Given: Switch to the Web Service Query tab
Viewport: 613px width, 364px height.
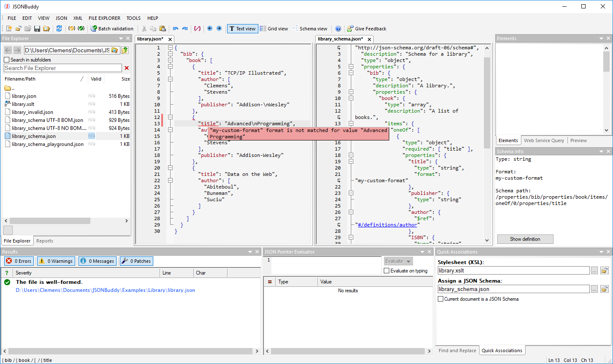Looking at the screenshot, I should pos(544,140).
